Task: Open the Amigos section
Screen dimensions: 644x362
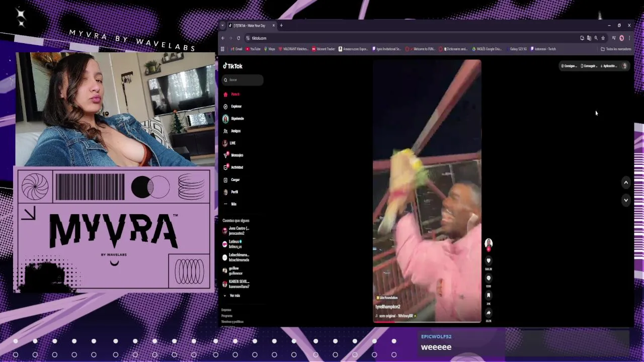Action: click(x=232, y=131)
